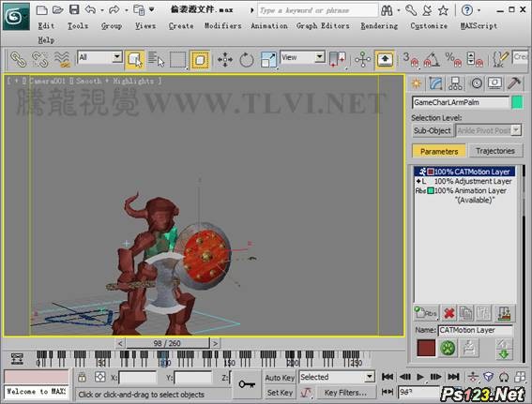Viewport: 532px width, 404px height.
Task: Open the Animation menu
Action: point(269,25)
